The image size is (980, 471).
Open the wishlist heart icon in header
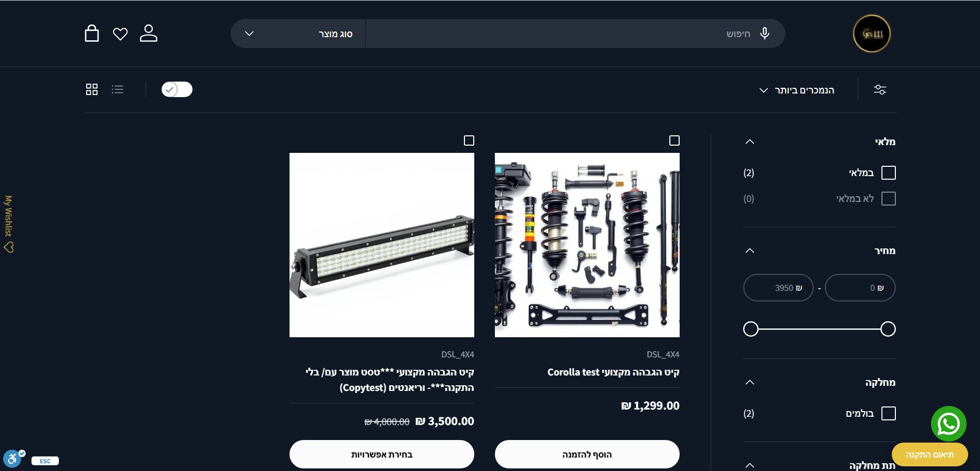coord(120,34)
